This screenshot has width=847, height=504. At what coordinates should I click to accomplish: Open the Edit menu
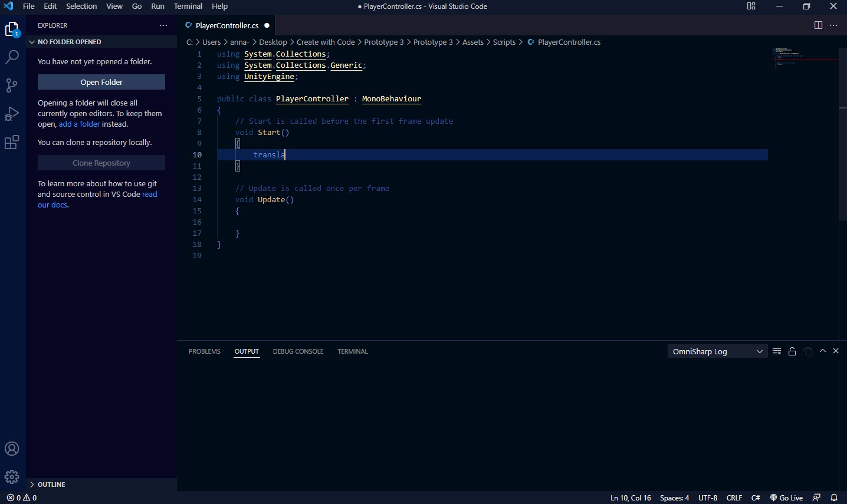coord(50,6)
